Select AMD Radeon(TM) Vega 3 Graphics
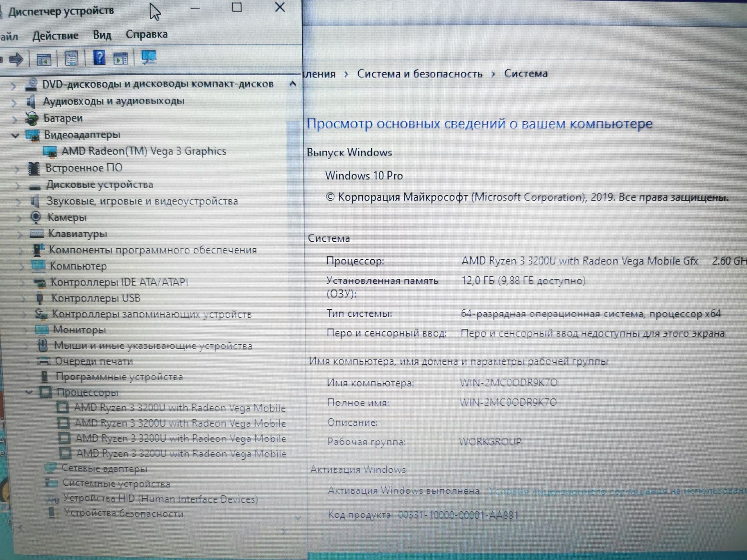The height and width of the screenshot is (560, 747). pos(144,151)
